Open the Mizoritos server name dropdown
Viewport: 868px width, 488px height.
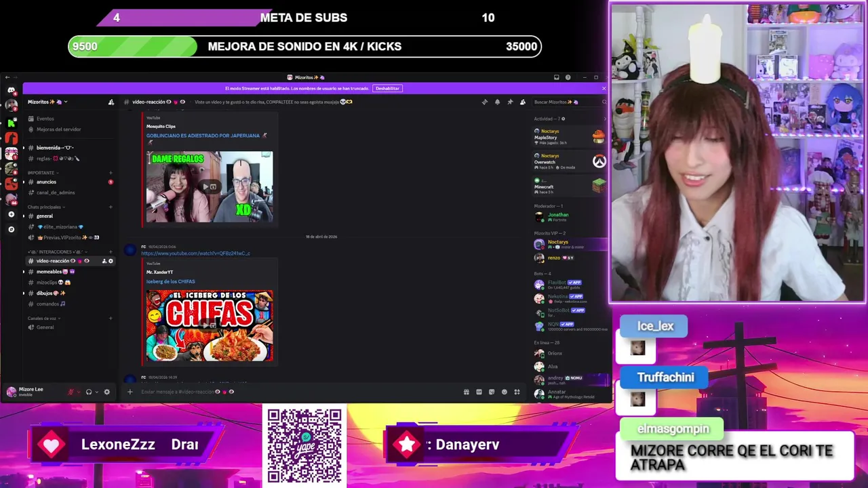pos(47,102)
